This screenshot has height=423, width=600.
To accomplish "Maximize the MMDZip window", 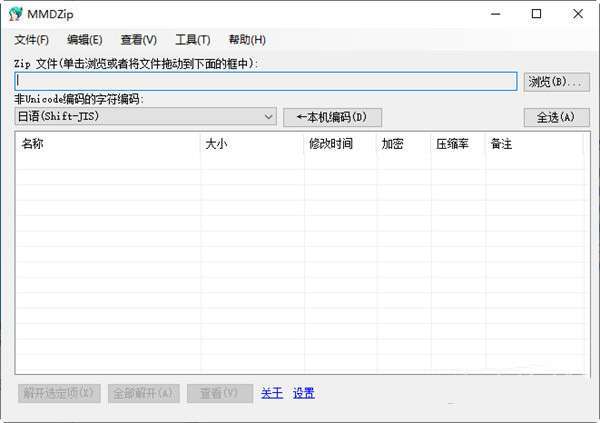I will tap(536, 14).
